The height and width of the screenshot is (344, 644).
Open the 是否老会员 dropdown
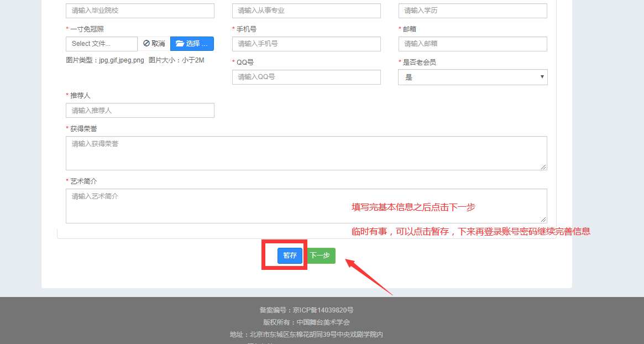[473, 77]
